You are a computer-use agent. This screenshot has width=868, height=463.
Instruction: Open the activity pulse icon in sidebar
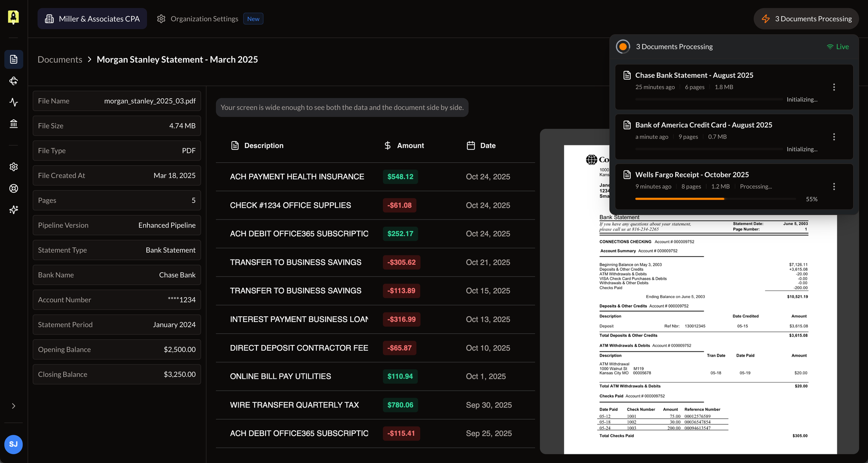coord(13,102)
